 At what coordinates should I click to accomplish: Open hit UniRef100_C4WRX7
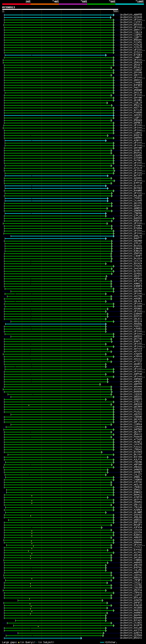point(131,58)
